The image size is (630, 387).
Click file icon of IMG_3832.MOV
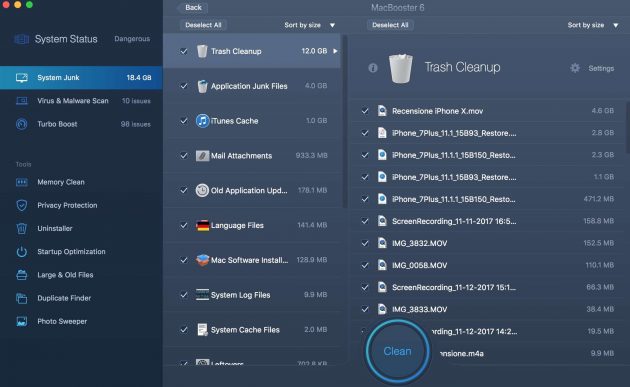[382, 243]
